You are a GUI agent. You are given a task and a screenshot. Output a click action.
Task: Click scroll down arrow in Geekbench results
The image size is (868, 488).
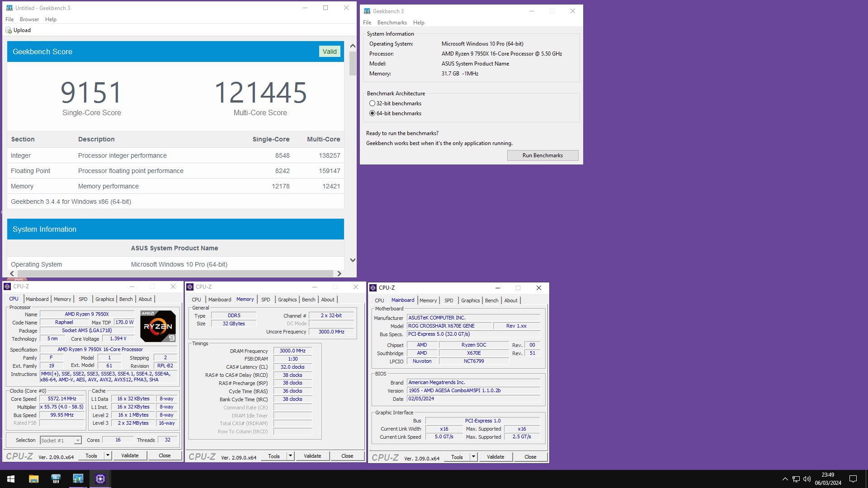353,260
